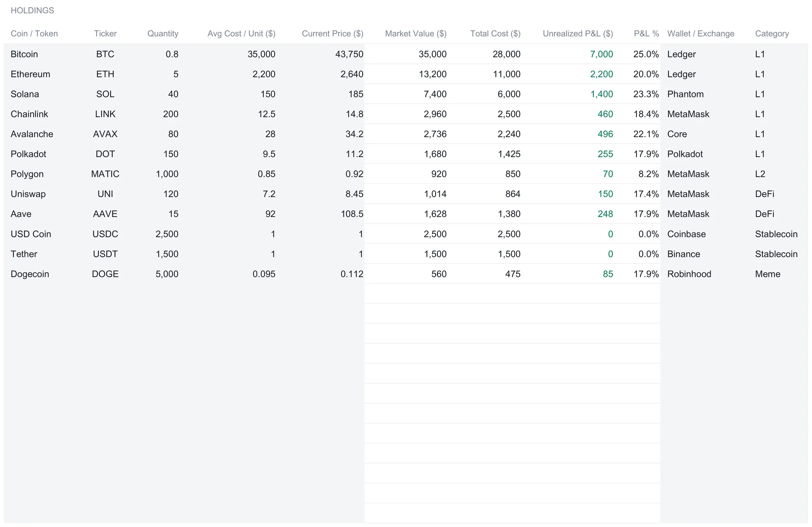This screenshot has height=527, width=812.
Task: Click the HOLDINGS section title
Action: [x=32, y=11]
